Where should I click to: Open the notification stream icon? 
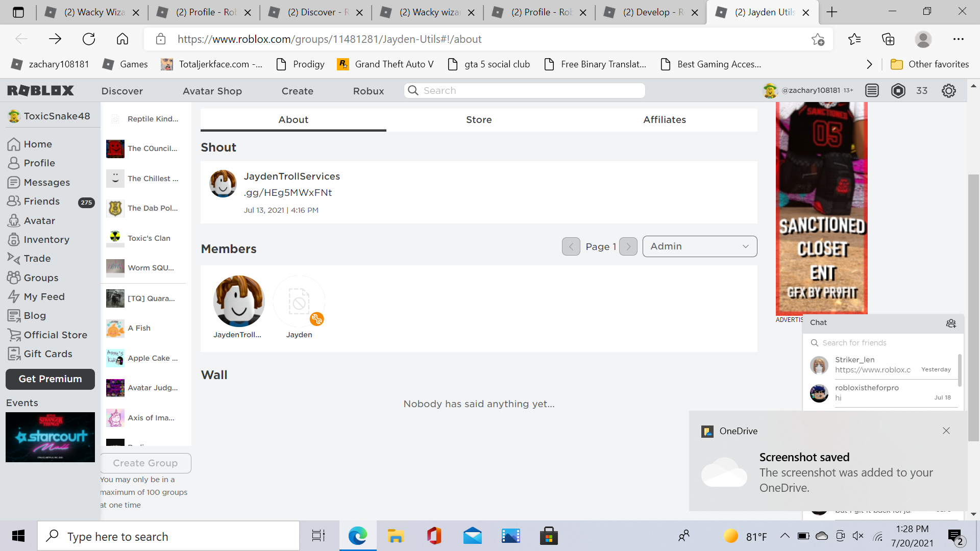pos(872,90)
